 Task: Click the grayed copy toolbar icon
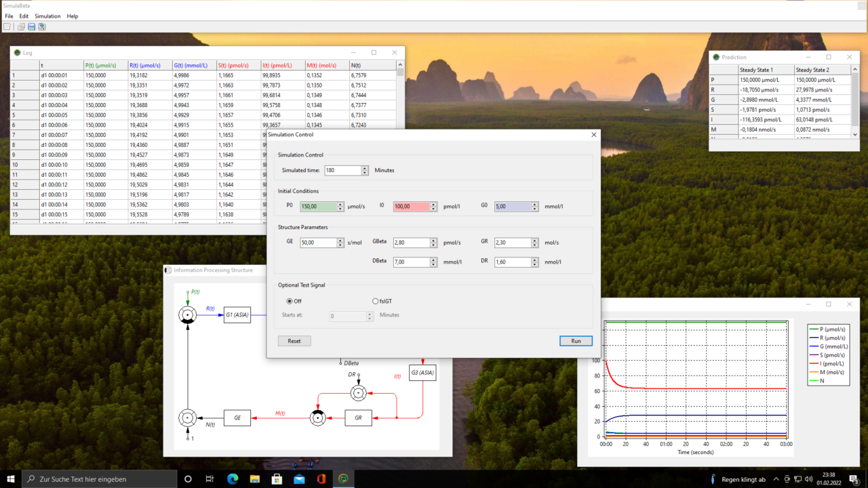point(21,27)
